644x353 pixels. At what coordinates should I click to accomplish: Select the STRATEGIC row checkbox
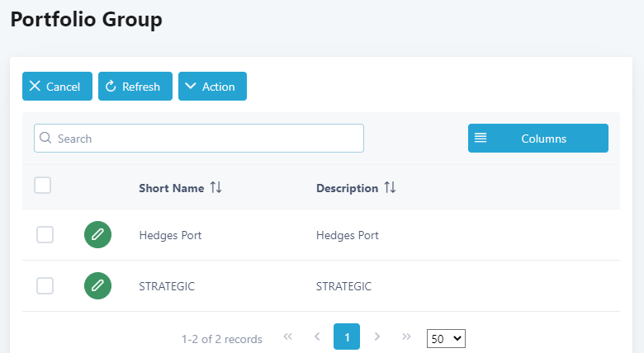point(45,286)
